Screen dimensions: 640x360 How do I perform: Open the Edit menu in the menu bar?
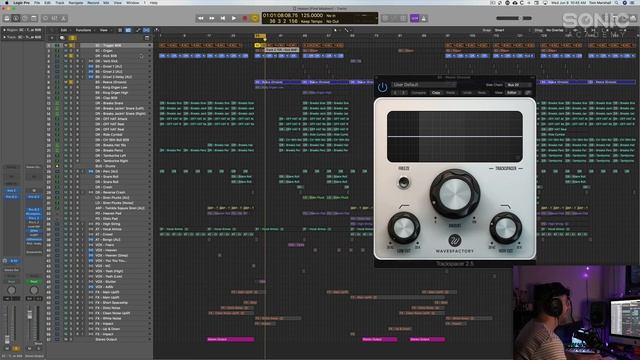click(47, 2)
